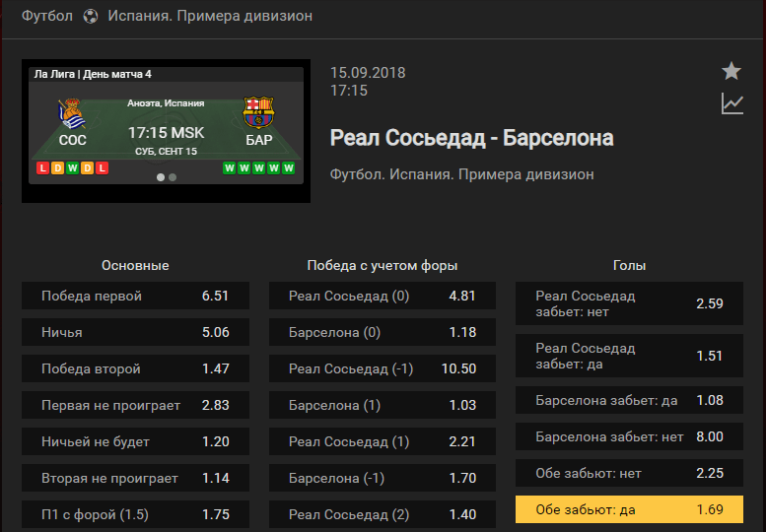Click the subtitle Футбол. Испания. Примера дивизион

(x=462, y=174)
